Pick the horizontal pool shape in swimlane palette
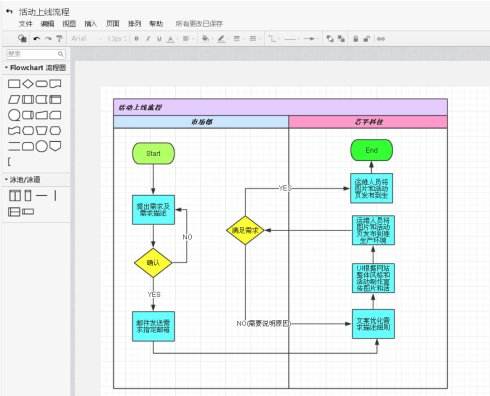 (14, 212)
